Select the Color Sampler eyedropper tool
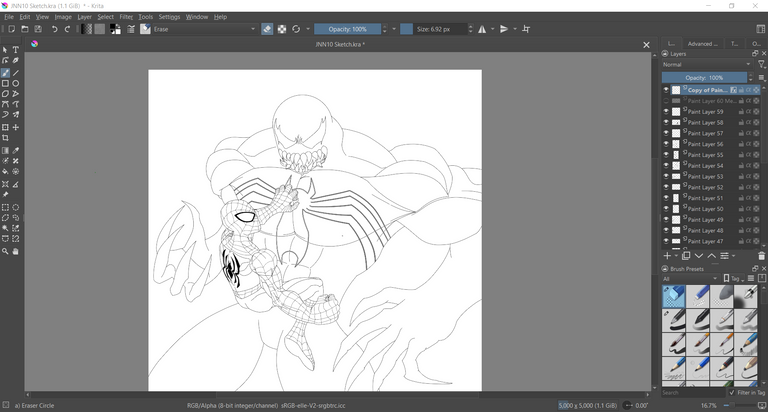The width and height of the screenshot is (768, 412). click(16, 150)
